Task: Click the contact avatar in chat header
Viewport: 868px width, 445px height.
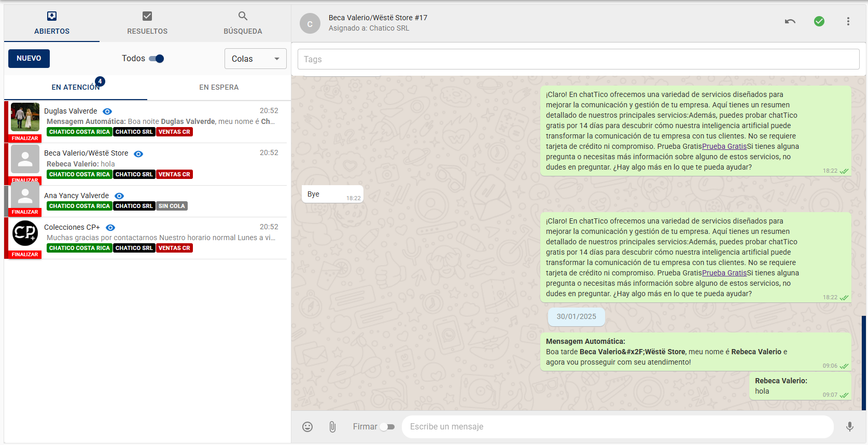Action: point(310,23)
